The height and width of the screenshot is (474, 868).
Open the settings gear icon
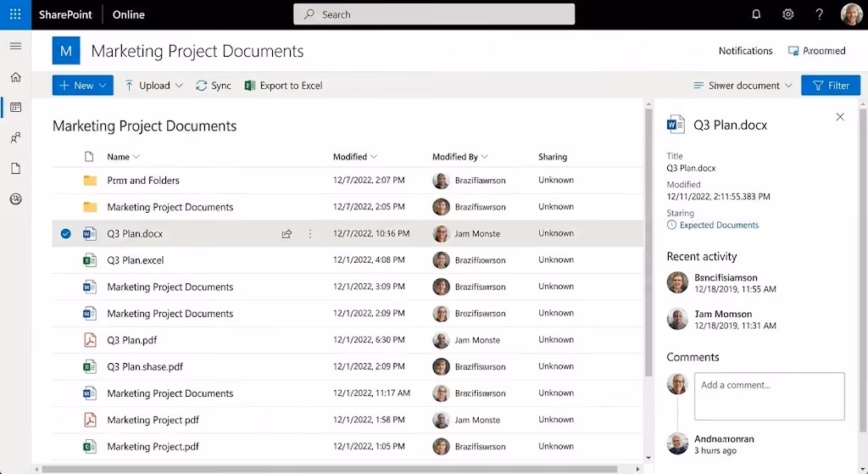(x=787, y=14)
